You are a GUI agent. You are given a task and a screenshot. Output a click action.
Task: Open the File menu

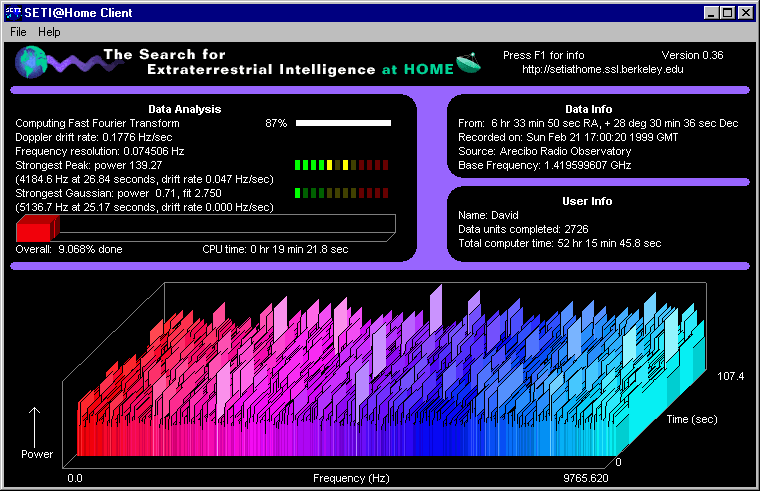pyautogui.click(x=18, y=32)
